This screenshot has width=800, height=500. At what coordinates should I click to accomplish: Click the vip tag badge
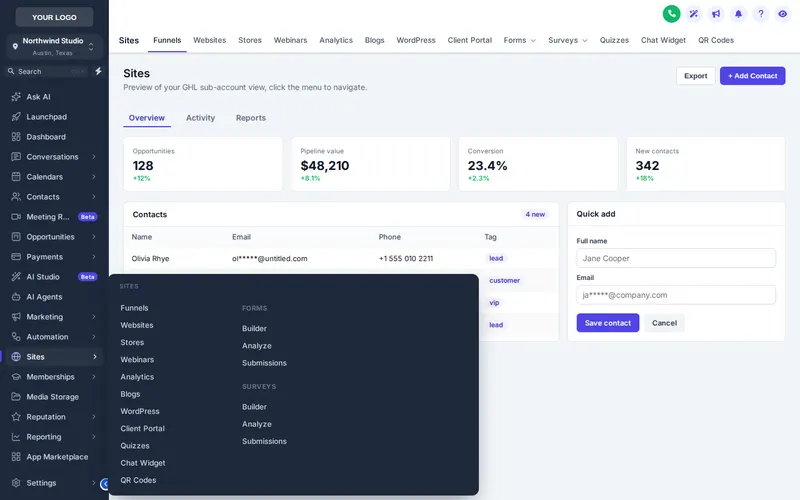494,303
